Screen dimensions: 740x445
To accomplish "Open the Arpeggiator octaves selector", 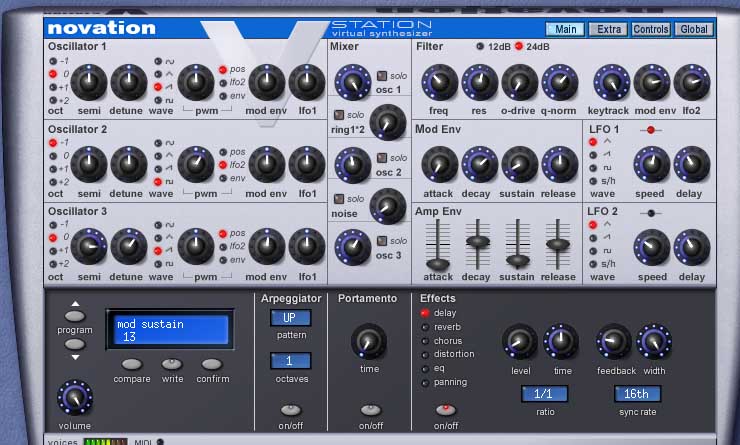I will point(290,361).
